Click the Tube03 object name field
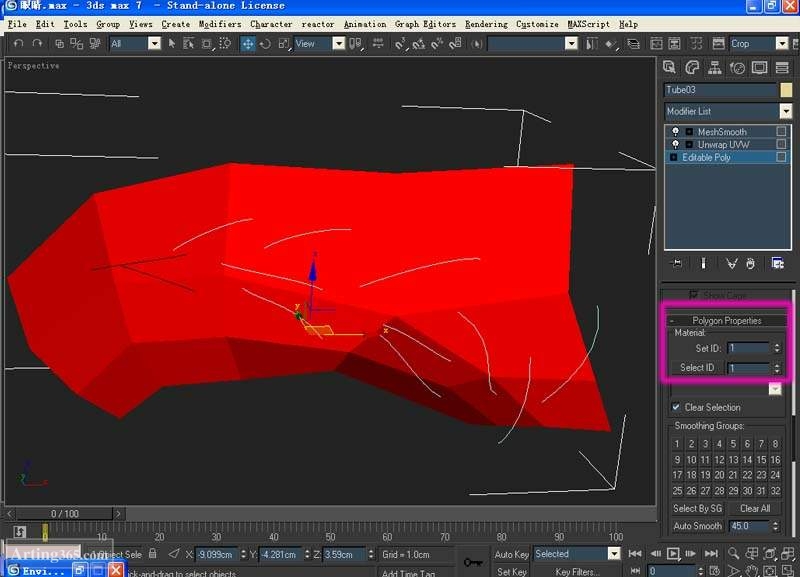This screenshot has width=800, height=577. 720,90
